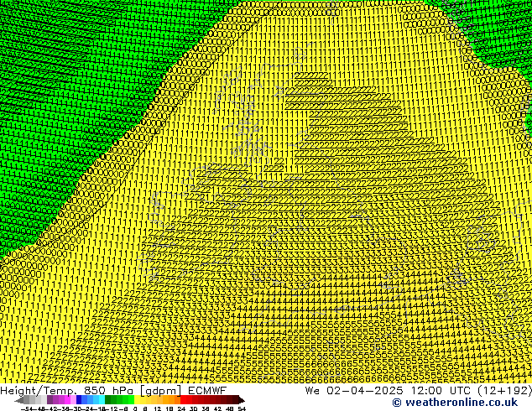Click the light gray swatch in the legend

tap(44, 400)
